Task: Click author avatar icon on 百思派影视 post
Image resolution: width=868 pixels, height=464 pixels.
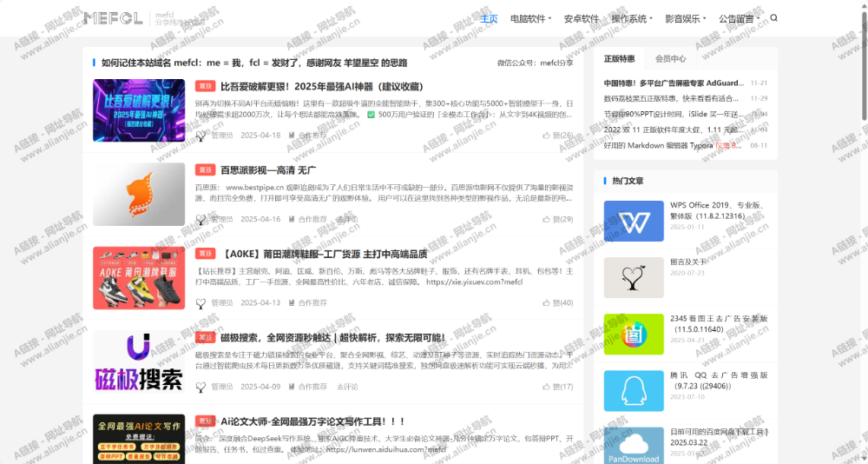Action: click(201, 220)
